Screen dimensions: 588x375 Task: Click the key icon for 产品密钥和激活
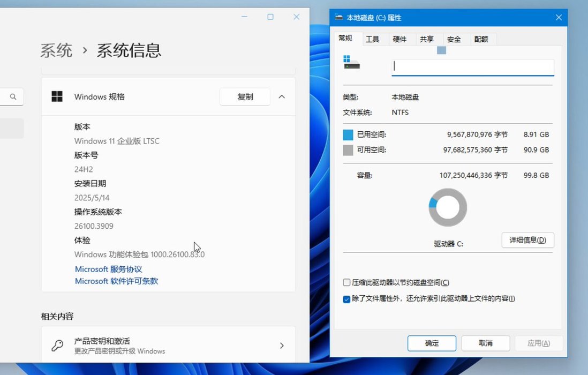57,346
